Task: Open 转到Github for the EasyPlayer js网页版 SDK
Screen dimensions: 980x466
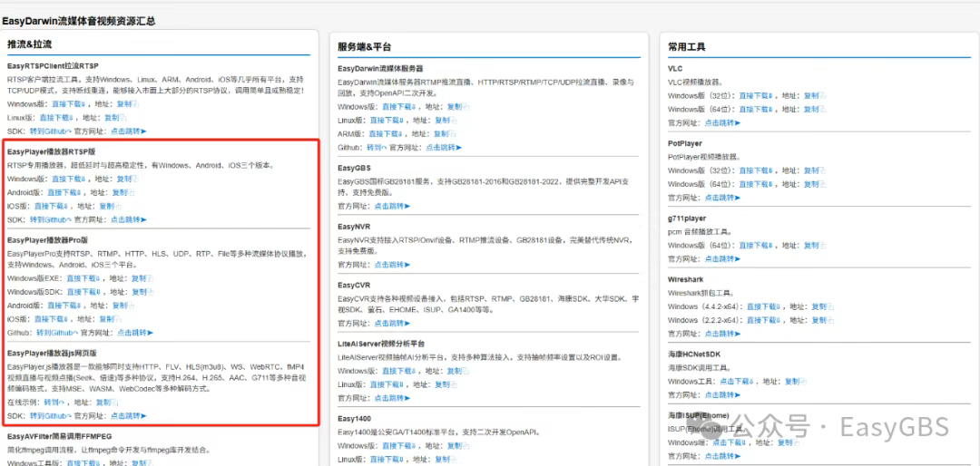Action: (x=51, y=416)
